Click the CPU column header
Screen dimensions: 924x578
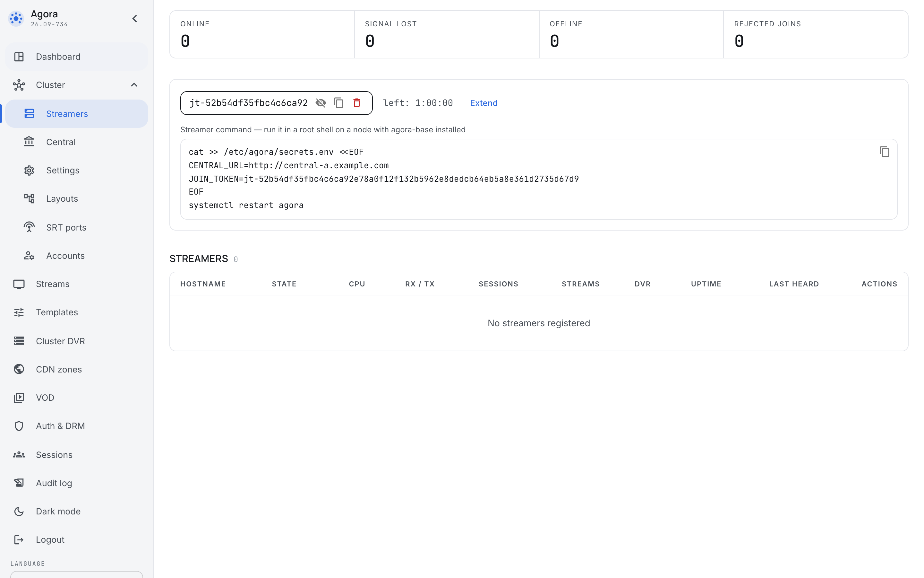[x=357, y=284]
